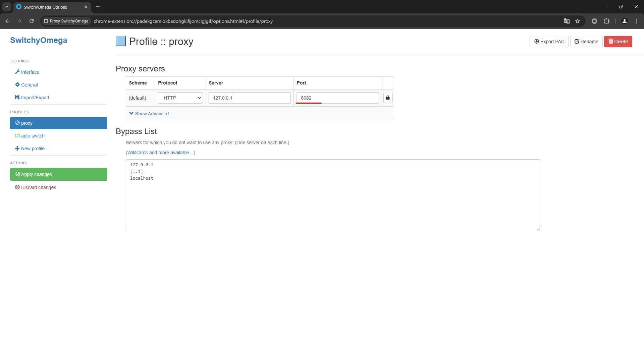This screenshot has width=644, height=346.
Task: Open the Chrome three-dot menu
Action: pyautogui.click(x=637, y=21)
